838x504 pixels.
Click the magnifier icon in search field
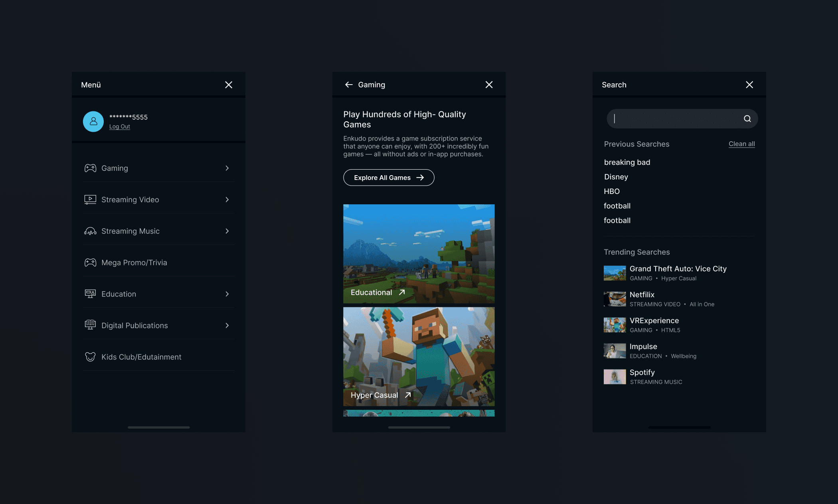747,119
